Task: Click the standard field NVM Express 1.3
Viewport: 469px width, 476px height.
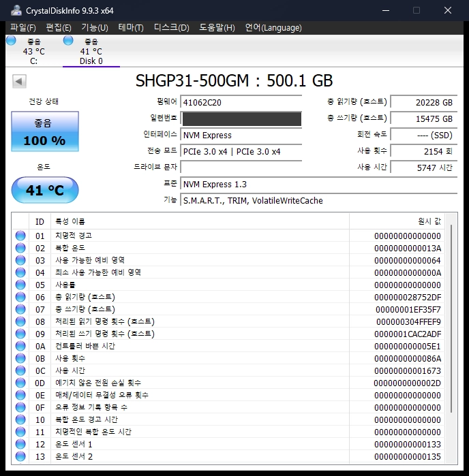Action: pyautogui.click(x=319, y=185)
